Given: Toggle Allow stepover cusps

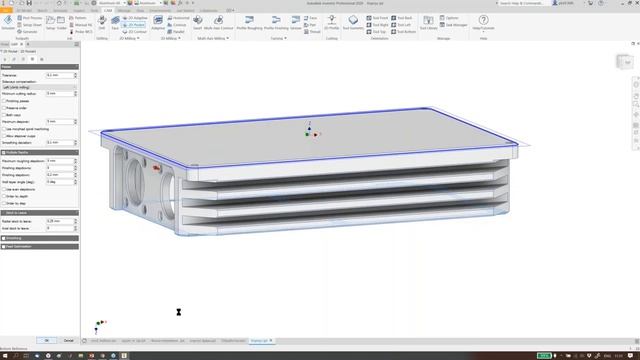Looking at the screenshot, I should [x=4, y=136].
